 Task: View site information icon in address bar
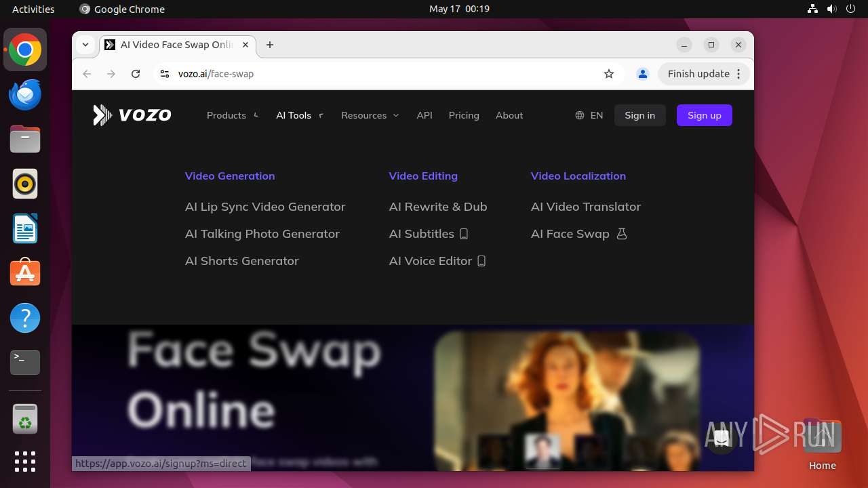click(x=164, y=74)
